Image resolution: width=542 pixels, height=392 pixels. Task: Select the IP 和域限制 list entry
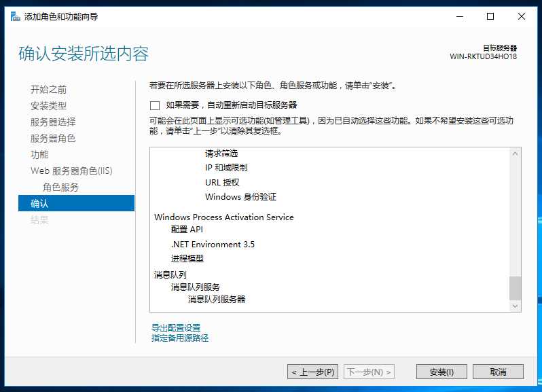point(226,168)
